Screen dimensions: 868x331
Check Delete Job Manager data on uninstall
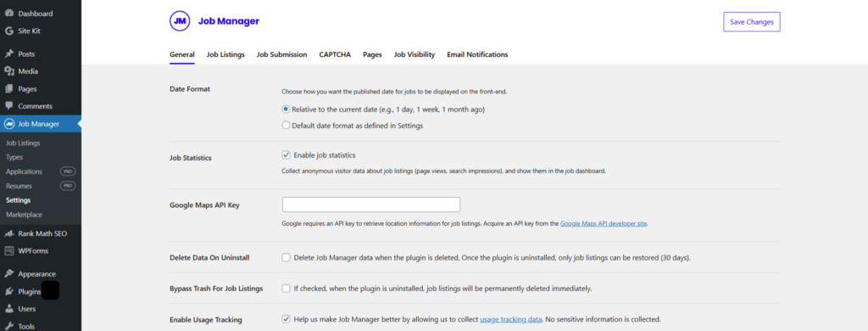pos(286,257)
